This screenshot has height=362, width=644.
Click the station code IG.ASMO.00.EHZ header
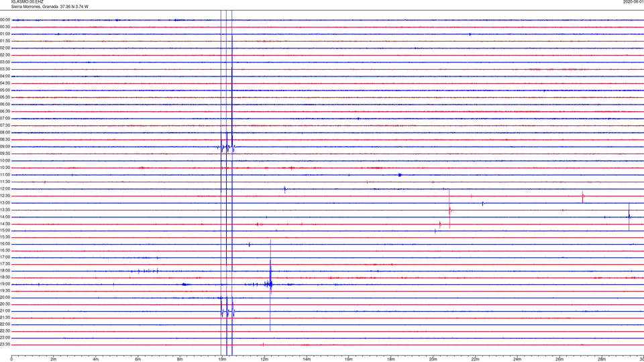click(27, 1)
